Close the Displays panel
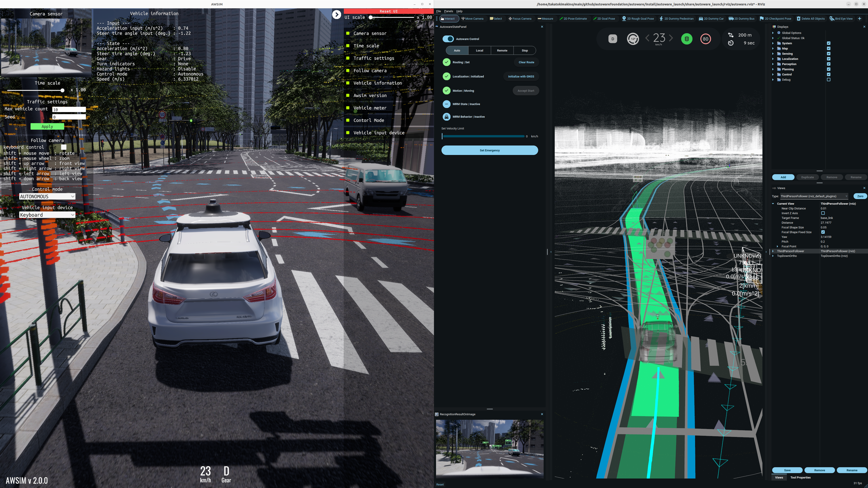Screen dimensions: 868x488 coord(864,27)
